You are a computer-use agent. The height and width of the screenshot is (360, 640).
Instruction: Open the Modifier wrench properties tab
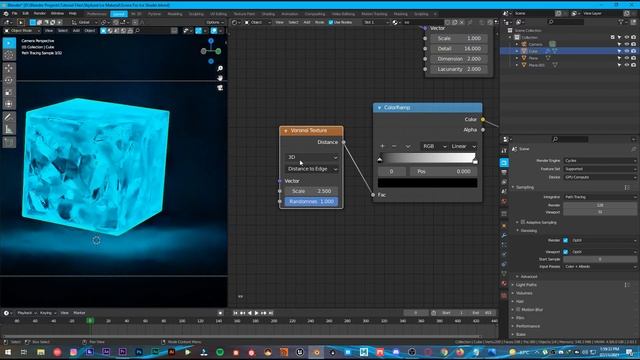[x=504, y=235]
